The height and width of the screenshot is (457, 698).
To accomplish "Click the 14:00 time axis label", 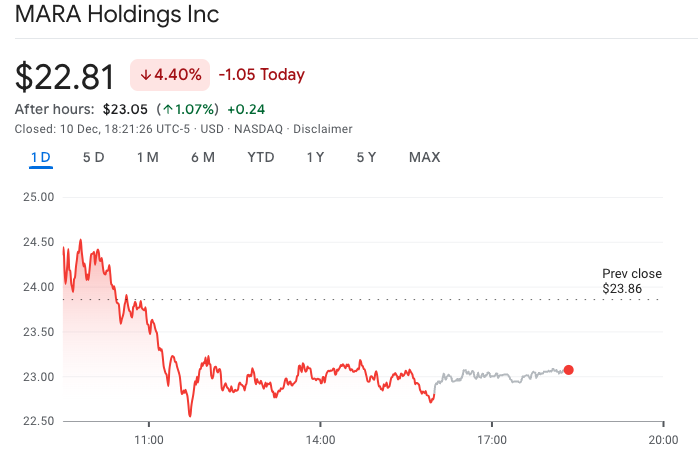I will tap(320, 438).
